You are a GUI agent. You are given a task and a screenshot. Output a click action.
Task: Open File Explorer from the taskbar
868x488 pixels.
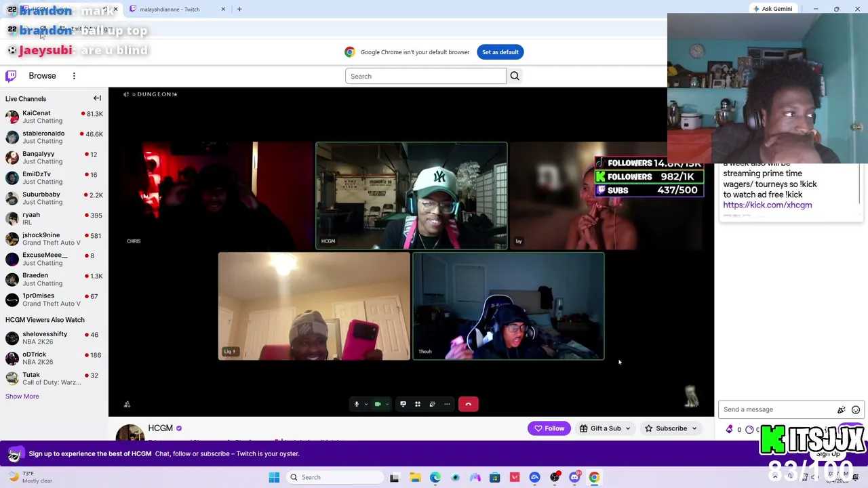click(415, 477)
